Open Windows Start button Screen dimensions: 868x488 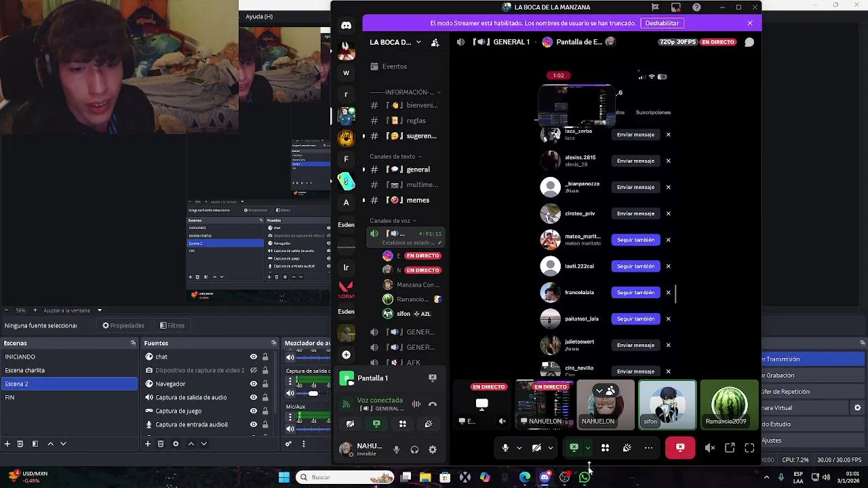click(284, 477)
